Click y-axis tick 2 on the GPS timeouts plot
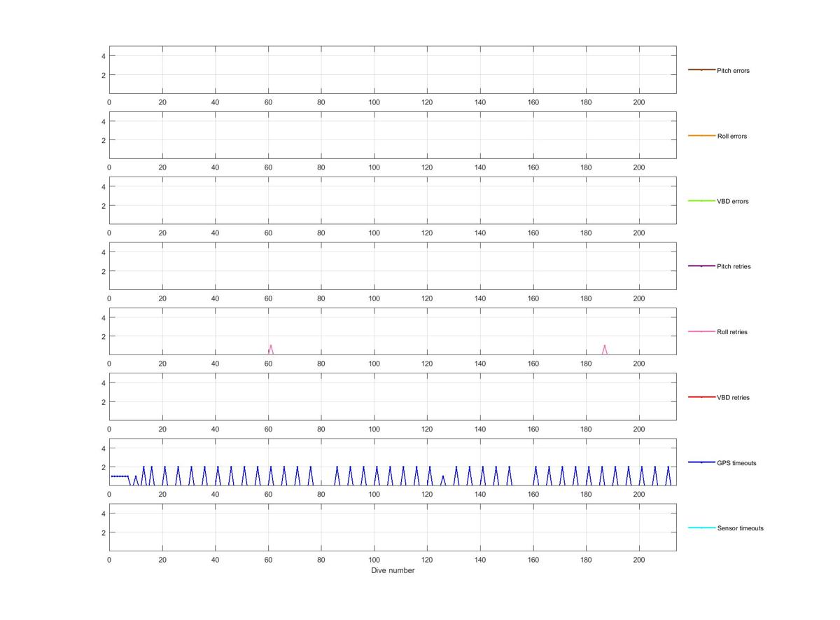The width and height of the screenshot is (840, 620). [x=103, y=467]
